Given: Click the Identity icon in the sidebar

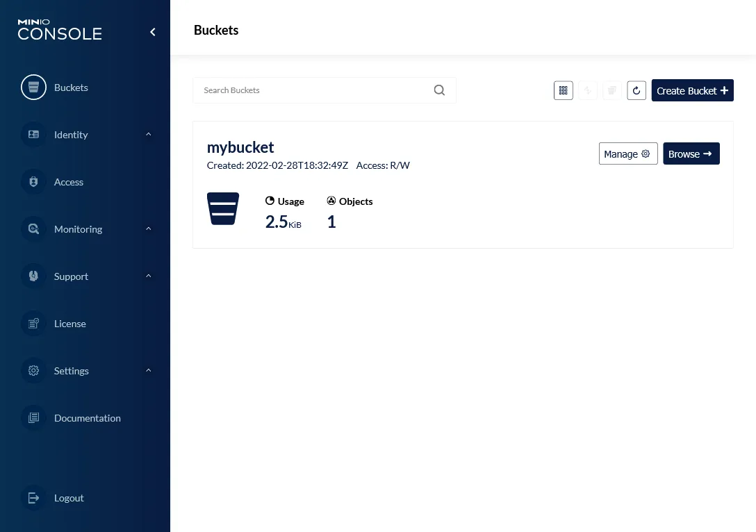Looking at the screenshot, I should click(x=33, y=135).
